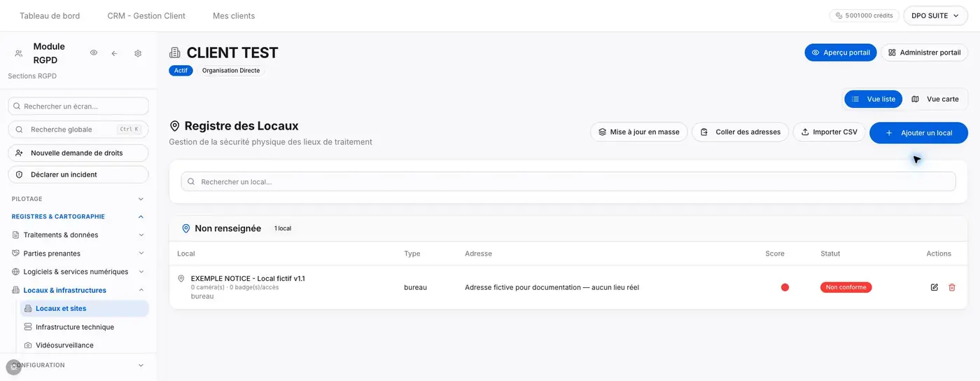
Task: Expand Logiciels & services numériques
Action: pos(78,272)
